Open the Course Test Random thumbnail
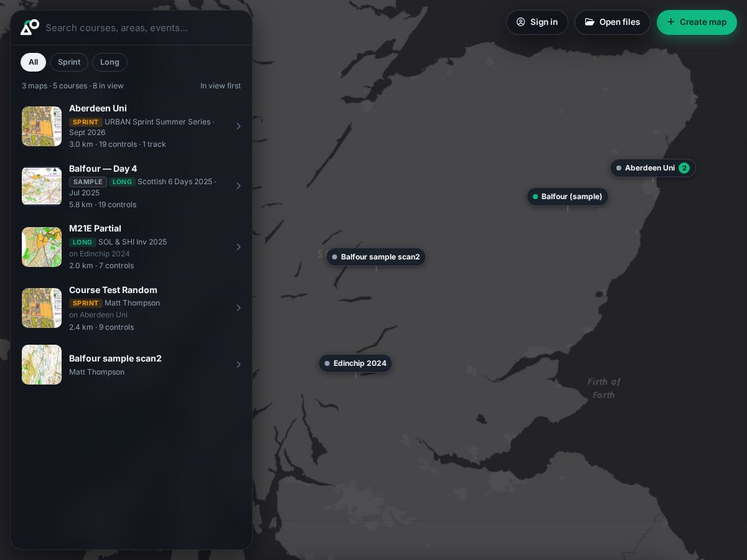Image resolution: width=747 pixels, height=560 pixels. (42, 308)
